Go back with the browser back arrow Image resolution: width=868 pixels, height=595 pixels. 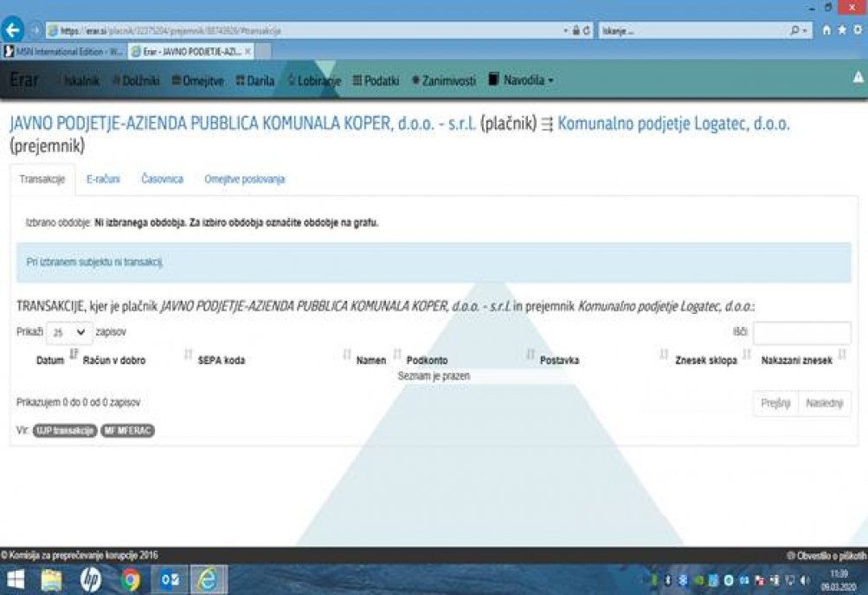(12, 30)
